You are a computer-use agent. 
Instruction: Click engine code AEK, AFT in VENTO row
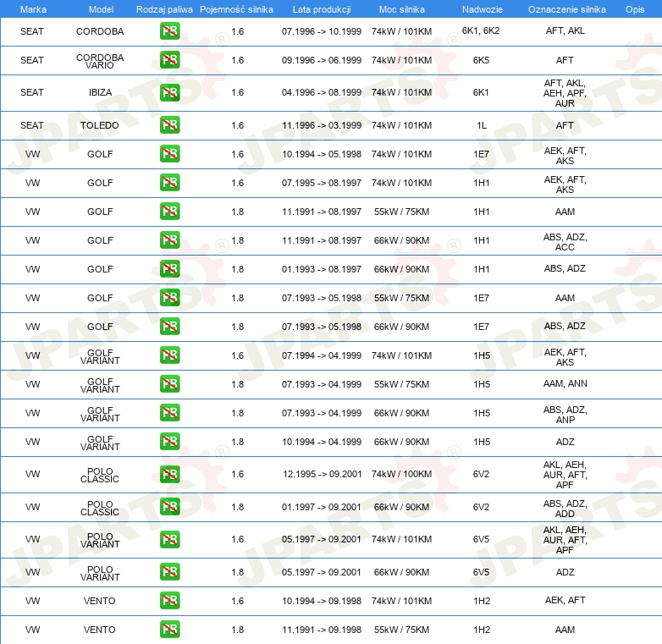(565, 600)
